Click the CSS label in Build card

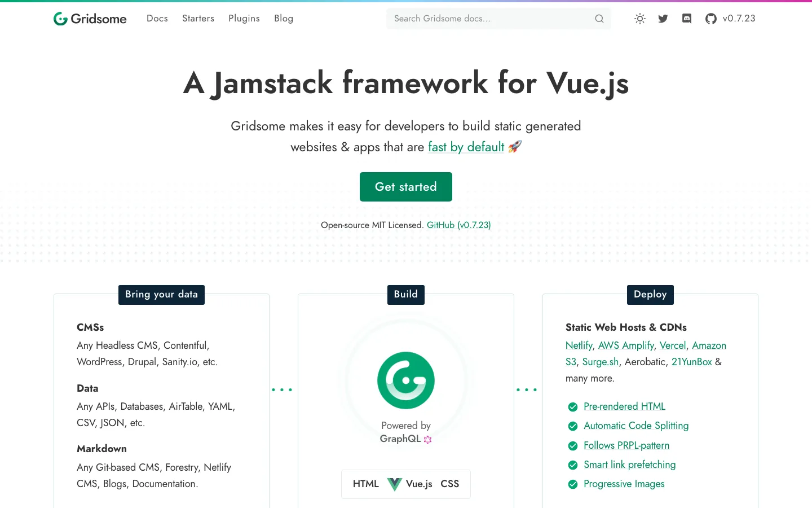(450, 484)
